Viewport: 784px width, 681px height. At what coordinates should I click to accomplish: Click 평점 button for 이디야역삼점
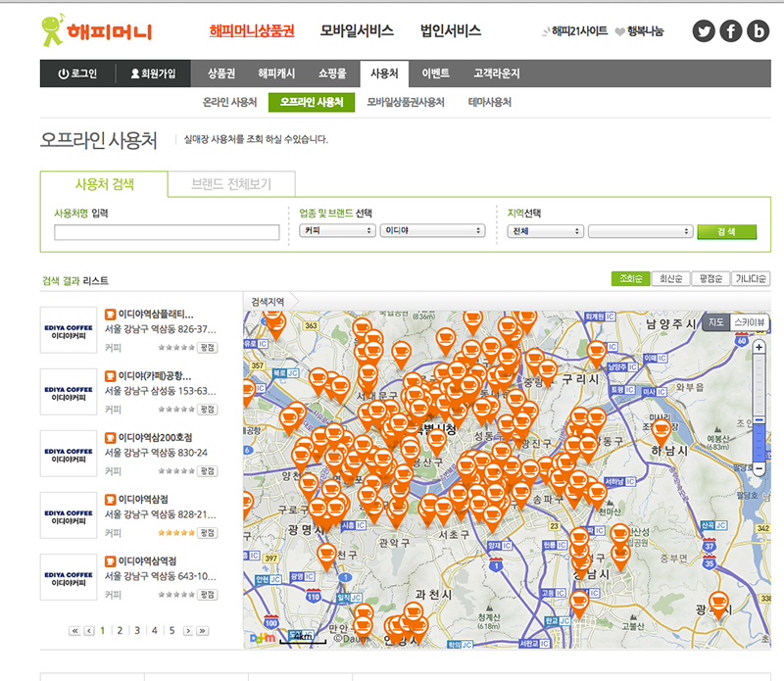tap(207, 533)
